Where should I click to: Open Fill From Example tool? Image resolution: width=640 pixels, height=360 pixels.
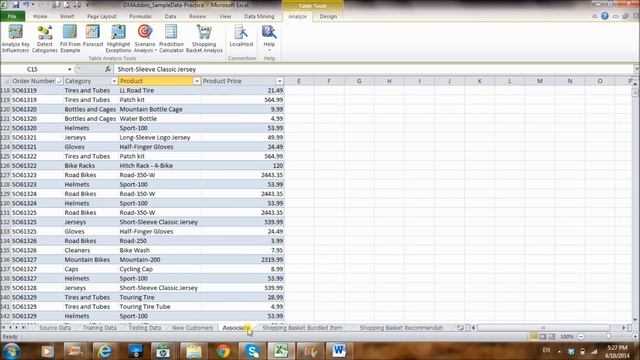click(x=70, y=38)
